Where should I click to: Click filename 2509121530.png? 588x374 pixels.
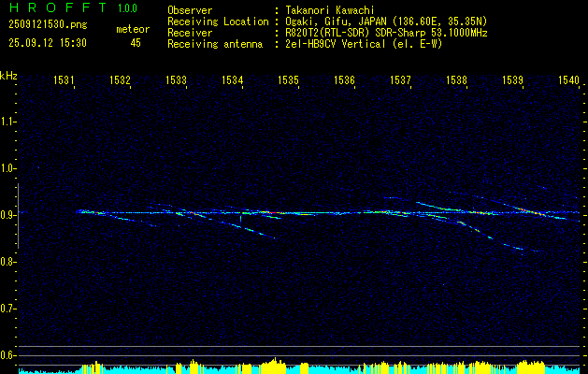click(x=48, y=25)
